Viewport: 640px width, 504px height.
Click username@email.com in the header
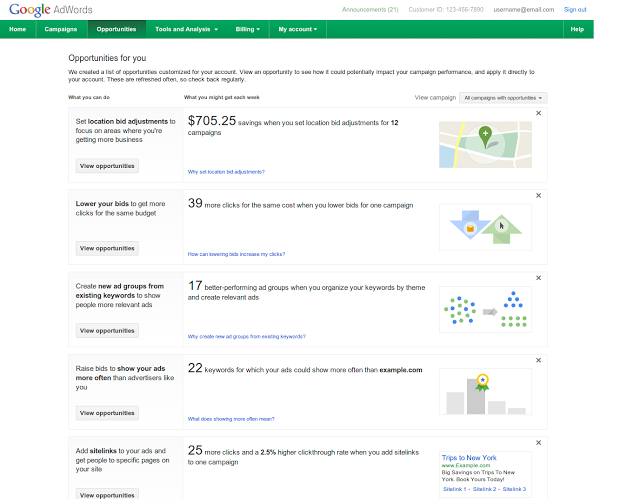pos(524,9)
